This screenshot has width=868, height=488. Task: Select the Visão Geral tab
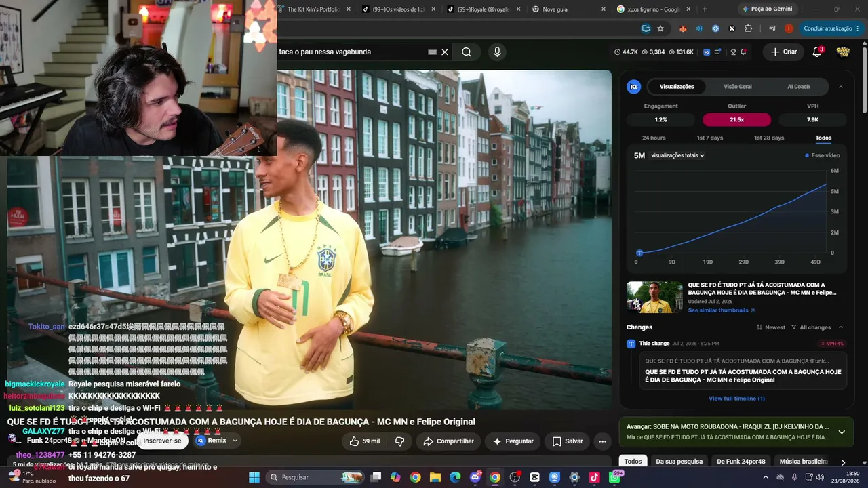coord(738,87)
